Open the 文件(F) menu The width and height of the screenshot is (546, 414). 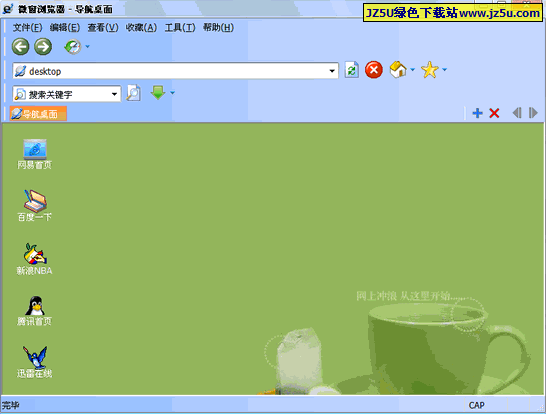28,28
